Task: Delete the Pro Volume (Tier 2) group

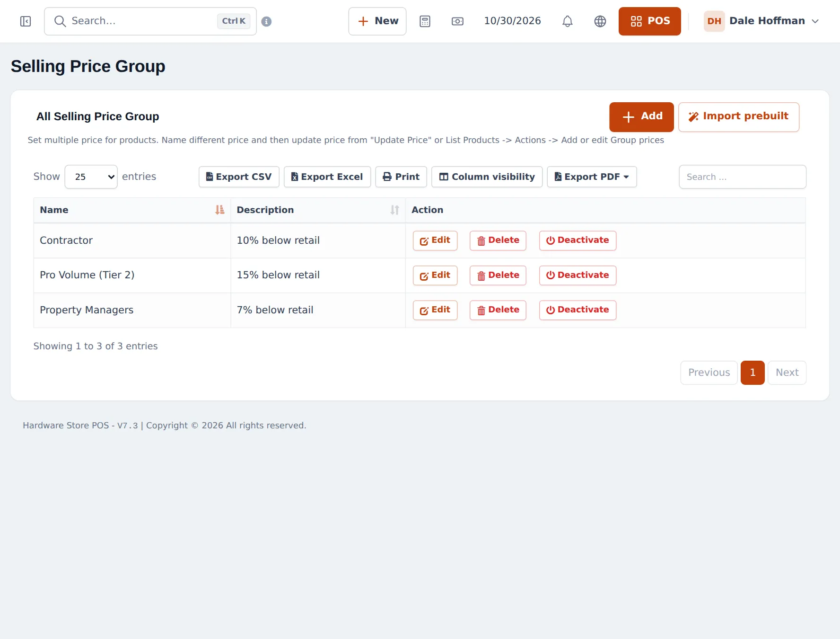Action: pos(498,275)
